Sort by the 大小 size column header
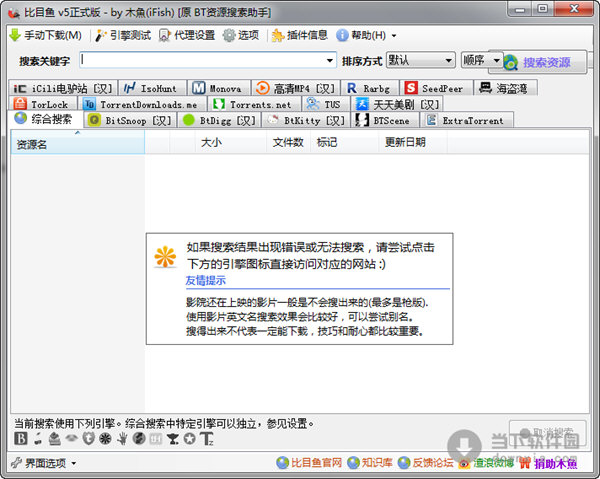 [x=231, y=142]
